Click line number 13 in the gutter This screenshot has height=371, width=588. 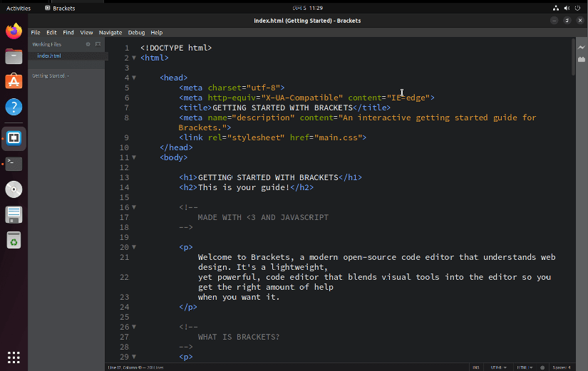[125, 177]
